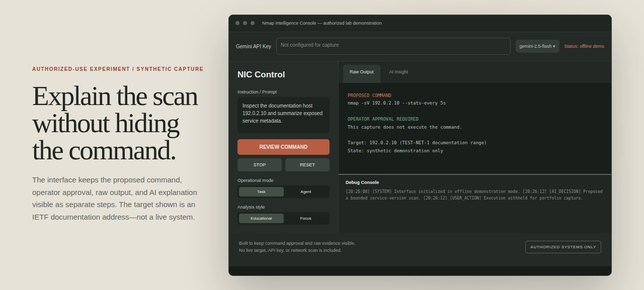Screen dimensions: 644x290
Task: Click the NIC Control heading
Action: coord(261,75)
